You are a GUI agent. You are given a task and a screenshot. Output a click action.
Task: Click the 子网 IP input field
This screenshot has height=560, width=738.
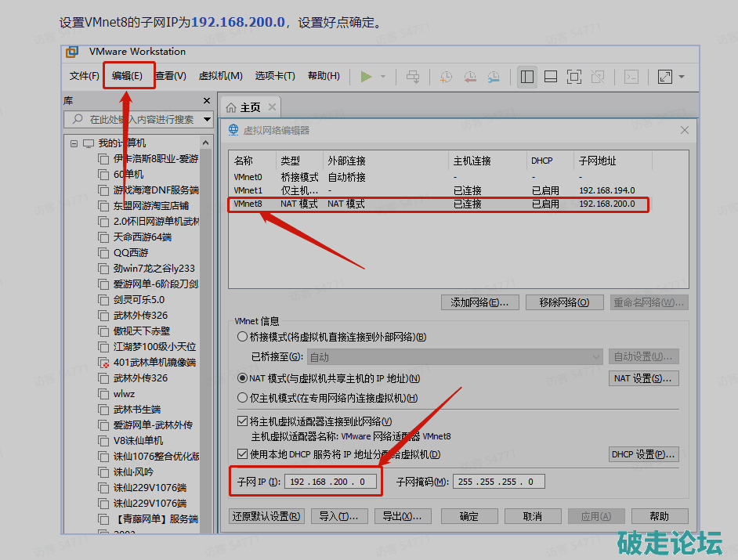[330, 482]
